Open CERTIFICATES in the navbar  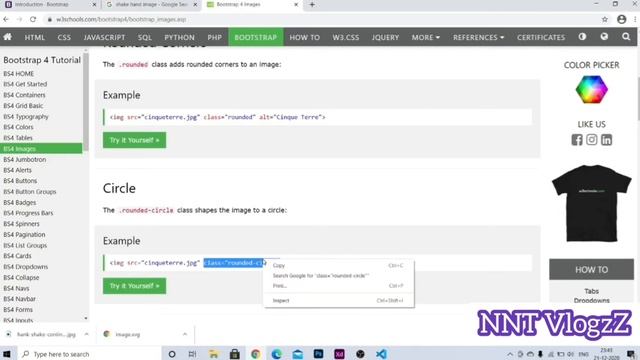(541, 37)
